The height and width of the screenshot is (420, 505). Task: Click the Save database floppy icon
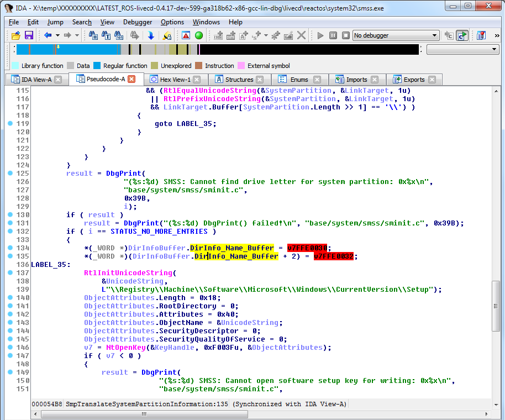[29, 35]
